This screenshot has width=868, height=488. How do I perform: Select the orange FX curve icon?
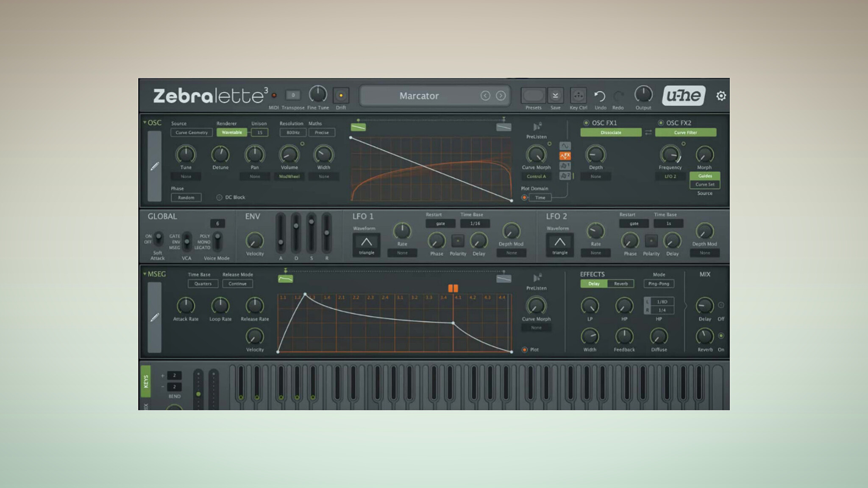click(x=565, y=156)
